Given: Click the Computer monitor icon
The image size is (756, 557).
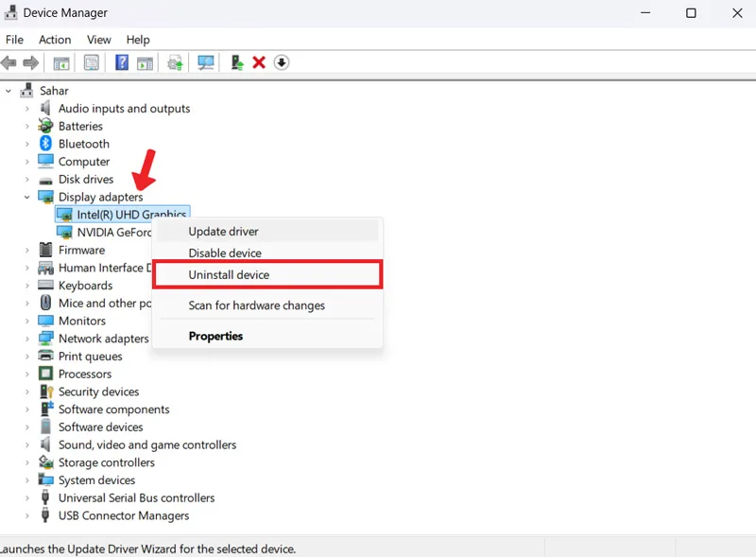Looking at the screenshot, I should (x=45, y=161).
